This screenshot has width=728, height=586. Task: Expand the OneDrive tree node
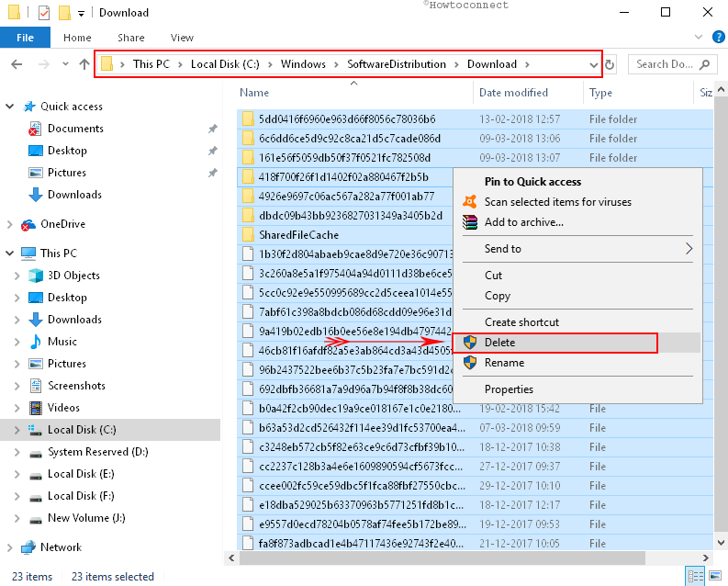pyautogui.click(x=9, y=224)
